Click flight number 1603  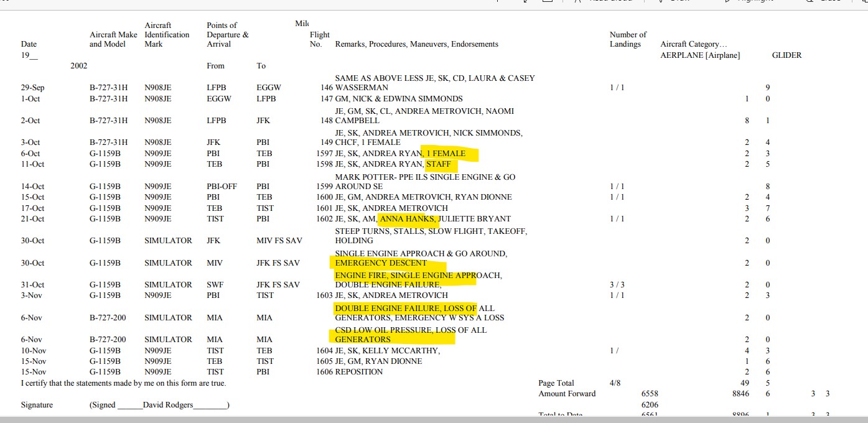point(325,295)
